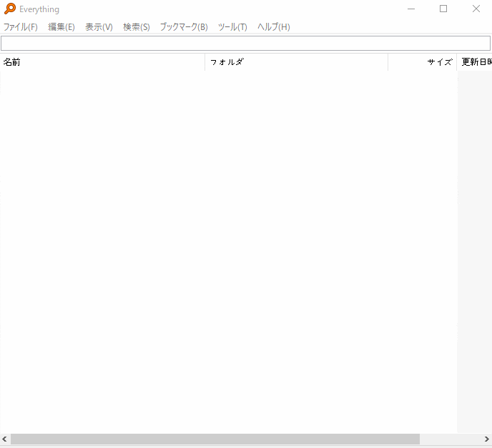Sort by the サイズ column header
This screenshot has width=492, height=448.
coord(423,62)
